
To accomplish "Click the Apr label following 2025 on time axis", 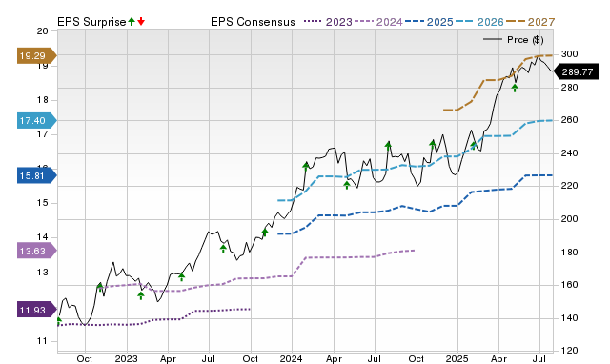I will click(x=498, y=358).
